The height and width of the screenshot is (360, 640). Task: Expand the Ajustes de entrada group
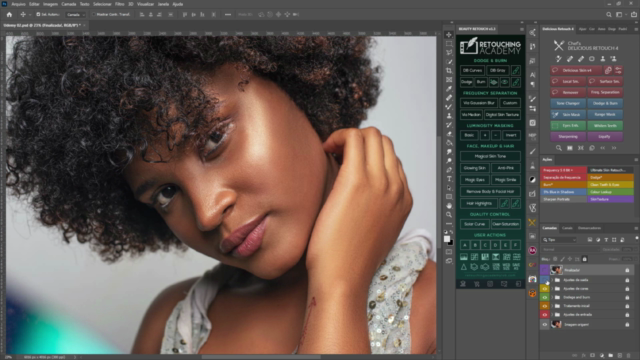point(552,315)
